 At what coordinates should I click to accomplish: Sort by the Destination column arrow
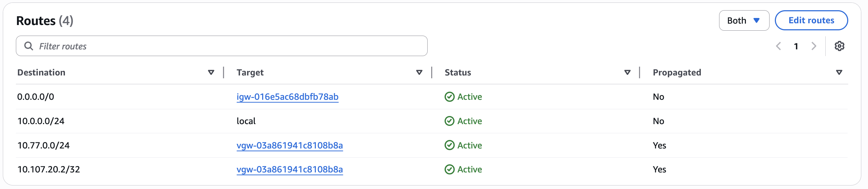tap(211, 73)
